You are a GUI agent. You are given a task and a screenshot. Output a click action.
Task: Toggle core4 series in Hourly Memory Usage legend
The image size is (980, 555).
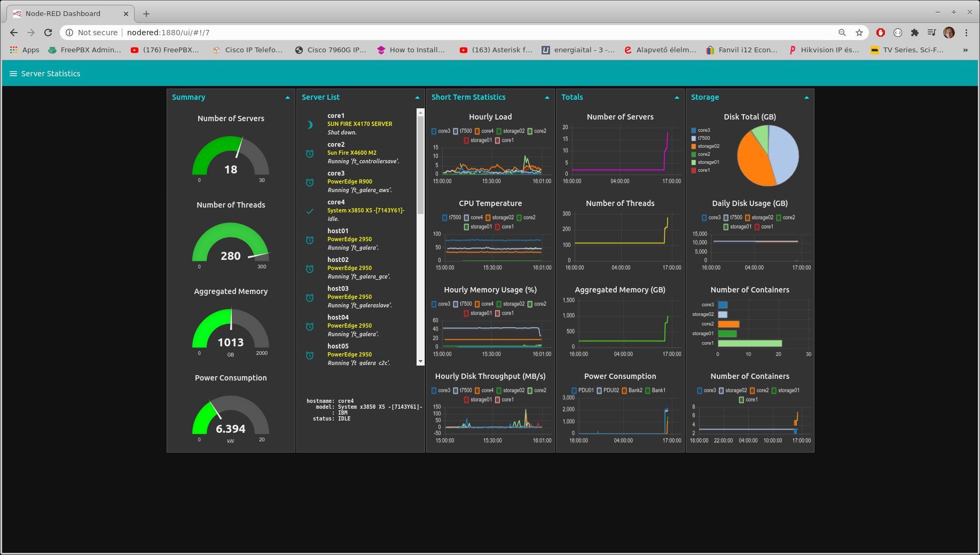point(484,304)
